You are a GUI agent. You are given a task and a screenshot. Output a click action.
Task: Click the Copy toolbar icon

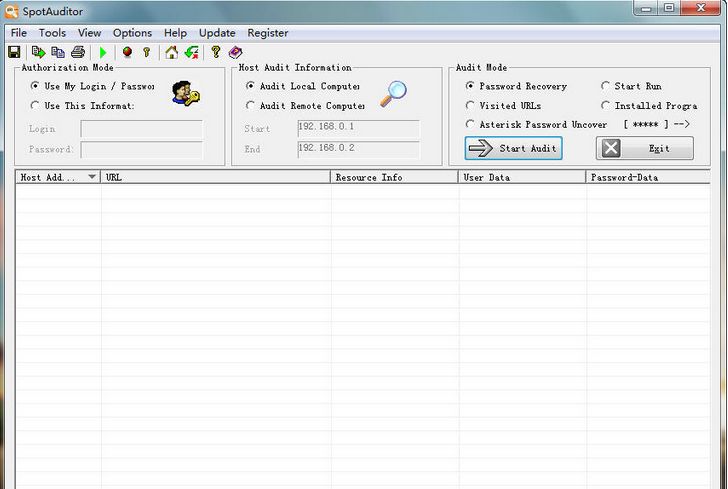58,52
